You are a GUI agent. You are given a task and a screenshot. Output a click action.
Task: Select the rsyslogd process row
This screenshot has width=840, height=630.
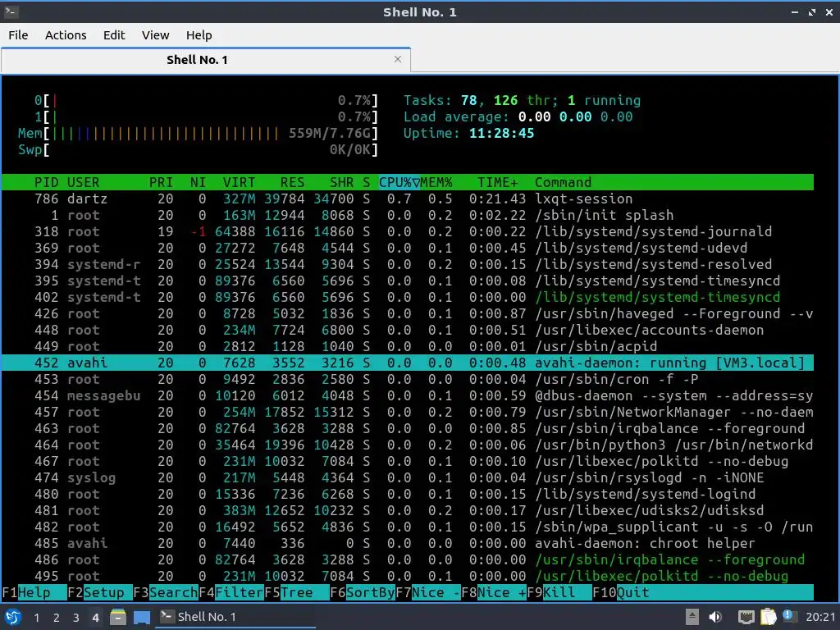tap(408, 478)
